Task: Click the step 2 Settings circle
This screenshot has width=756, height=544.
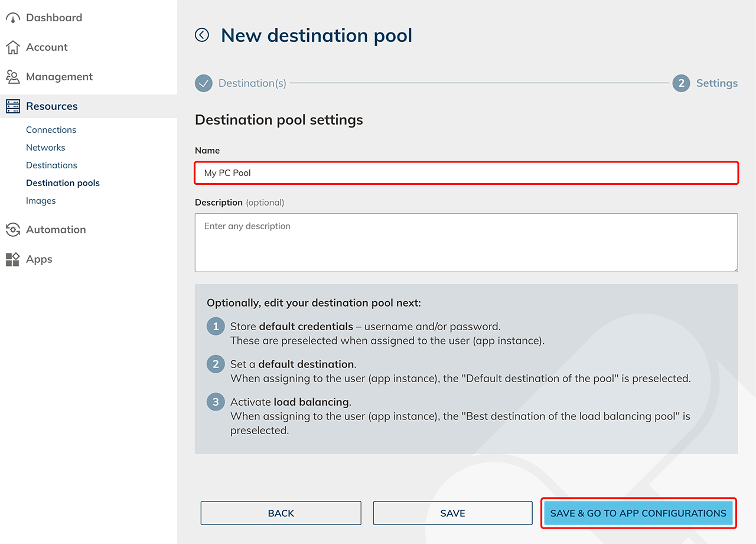Action: tap(681, 83)
